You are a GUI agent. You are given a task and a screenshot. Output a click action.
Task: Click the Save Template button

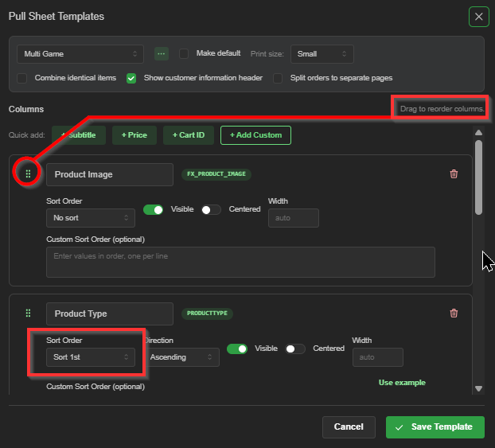pyautogui.click(x=435, y=427)
